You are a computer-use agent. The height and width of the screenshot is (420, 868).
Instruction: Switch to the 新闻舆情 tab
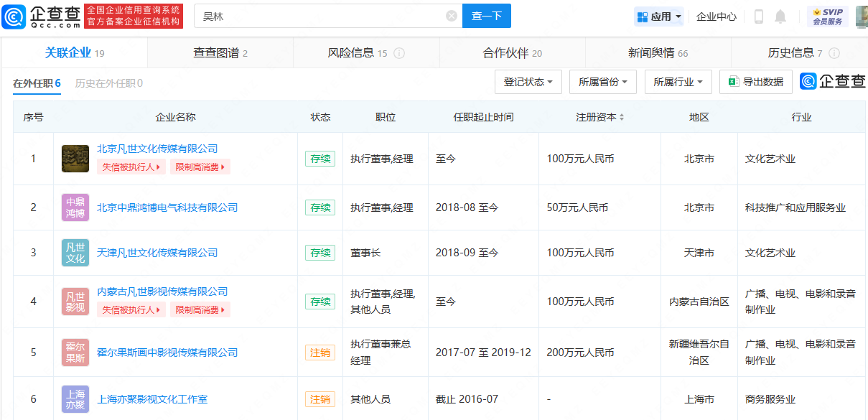point(658,53)
